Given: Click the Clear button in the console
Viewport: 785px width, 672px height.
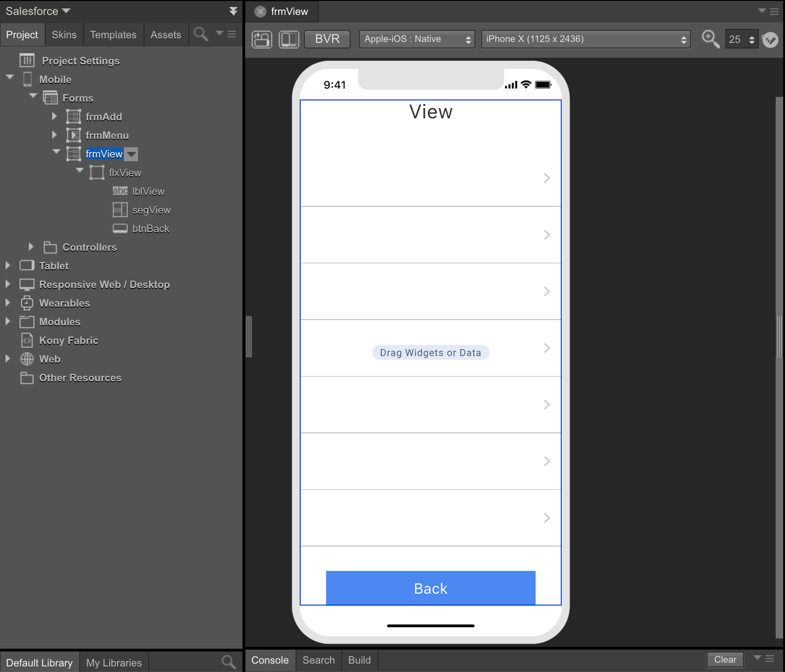Looking at the screenshot, I should (x=724, y=659).
